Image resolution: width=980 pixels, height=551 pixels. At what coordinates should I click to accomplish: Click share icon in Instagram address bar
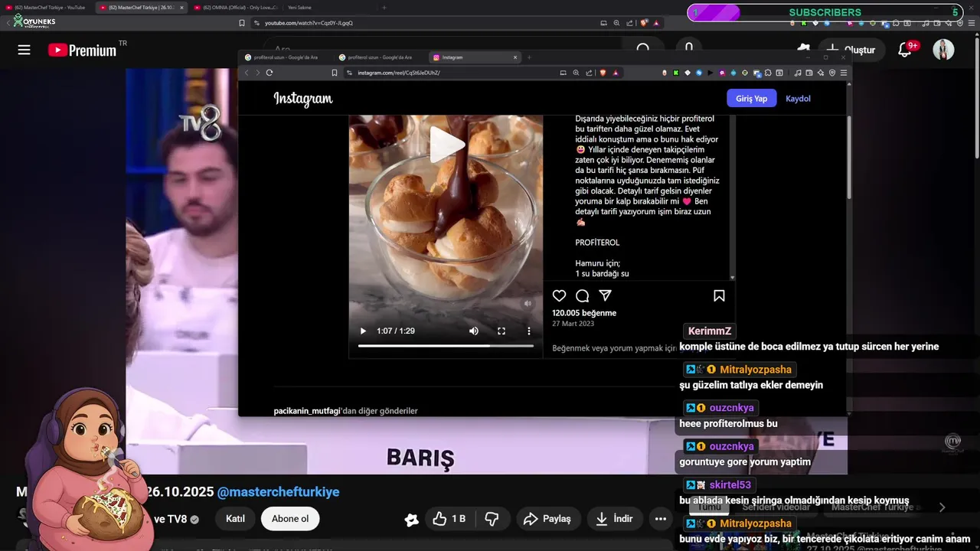[589, 73]
